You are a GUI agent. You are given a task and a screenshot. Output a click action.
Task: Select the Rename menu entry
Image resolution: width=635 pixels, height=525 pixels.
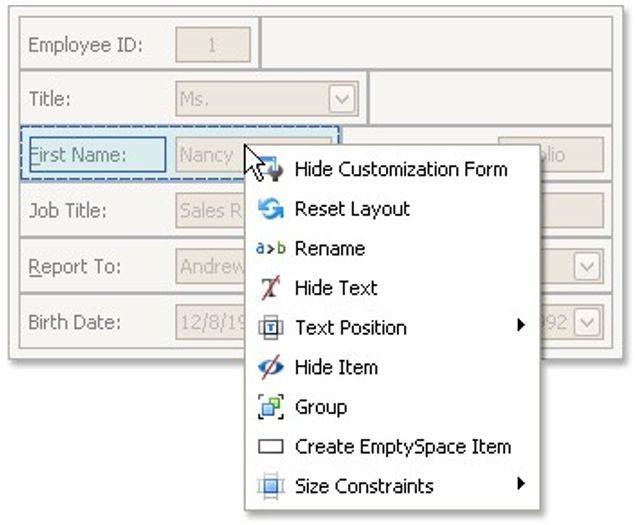[x=329, y=249]
